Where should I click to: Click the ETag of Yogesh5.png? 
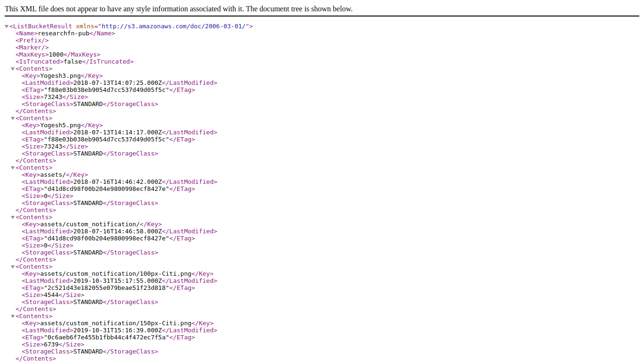[x=106, y=140]
